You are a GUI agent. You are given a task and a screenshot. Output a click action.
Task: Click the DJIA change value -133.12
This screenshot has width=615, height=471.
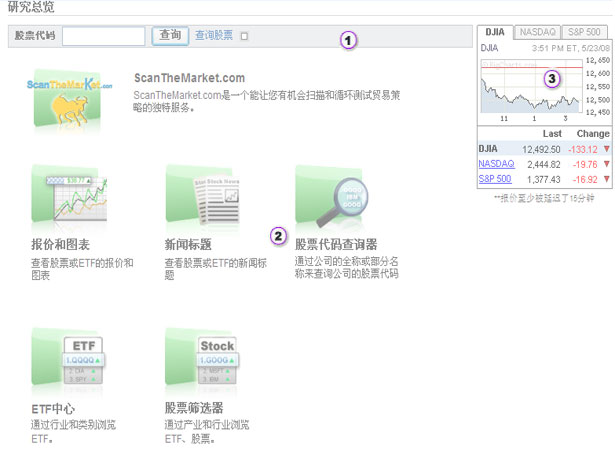click(582, 149)
